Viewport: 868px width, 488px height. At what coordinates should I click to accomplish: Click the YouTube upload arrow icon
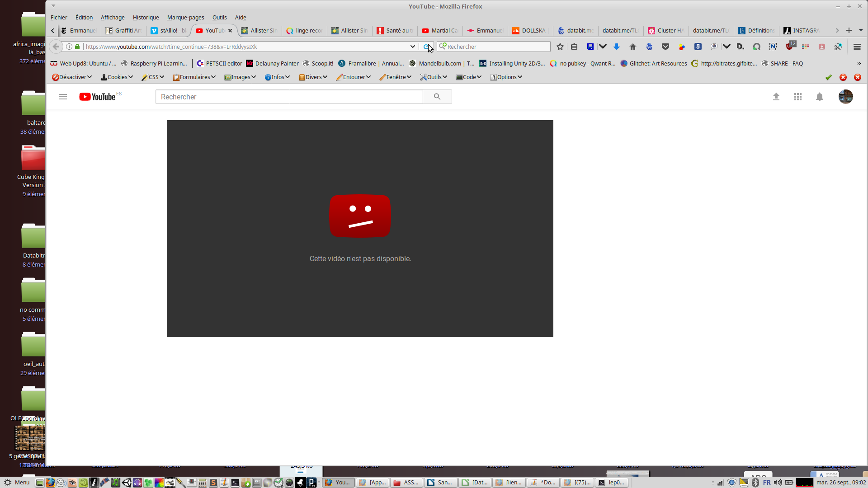776,97
